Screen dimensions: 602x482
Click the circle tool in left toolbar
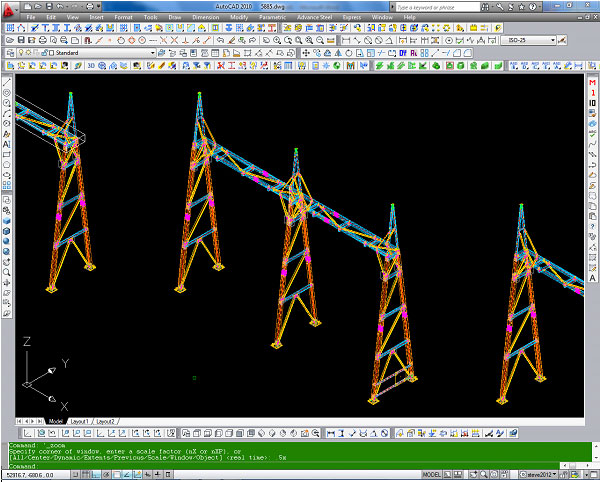[7, 103]
